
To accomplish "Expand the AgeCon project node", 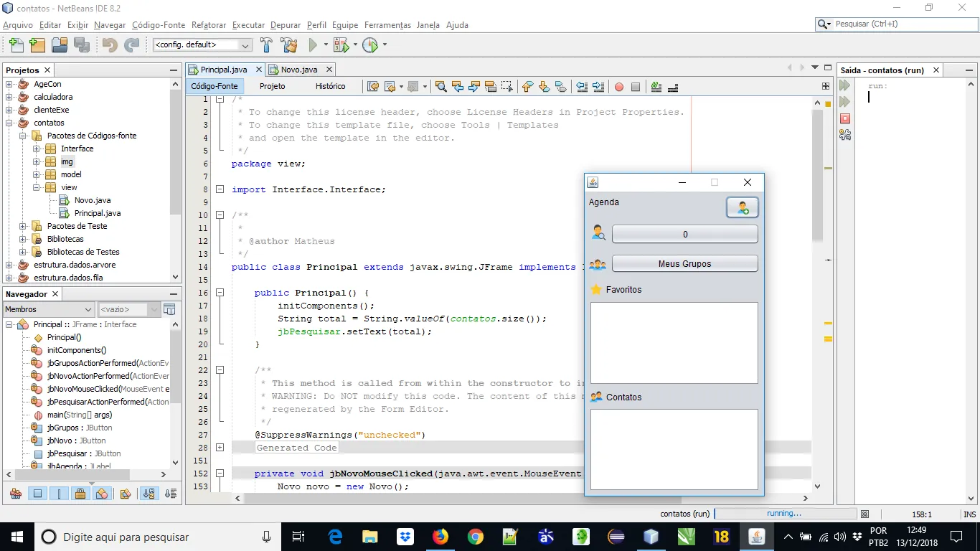I will pos(10,84).
